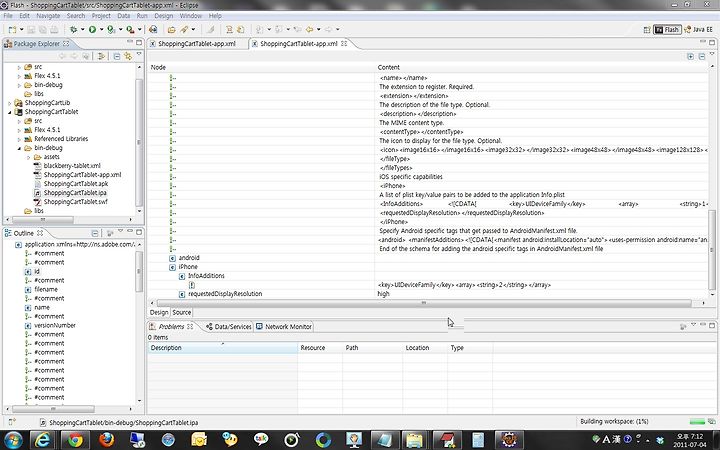Select ShoppingCartTablet.ipa file
This screenshot has width=720, height=450.
pyautogui.click(x=75, y=193)
